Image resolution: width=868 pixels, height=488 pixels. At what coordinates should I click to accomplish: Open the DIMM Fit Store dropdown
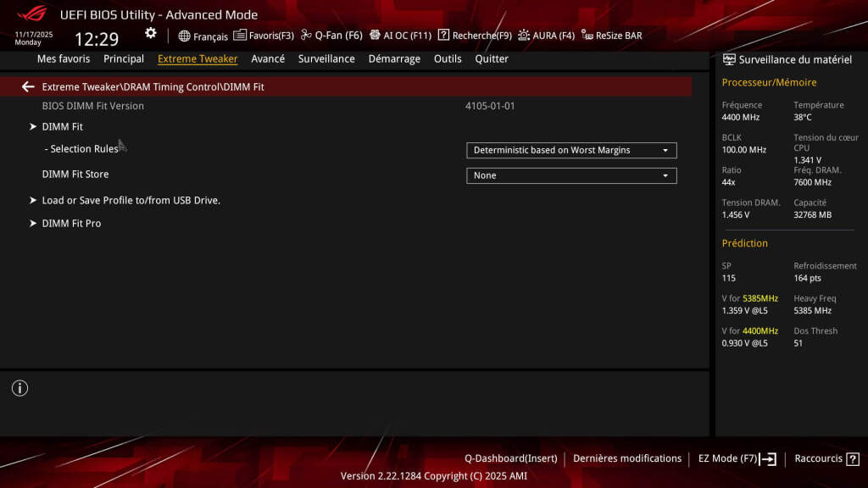(571, 175)
